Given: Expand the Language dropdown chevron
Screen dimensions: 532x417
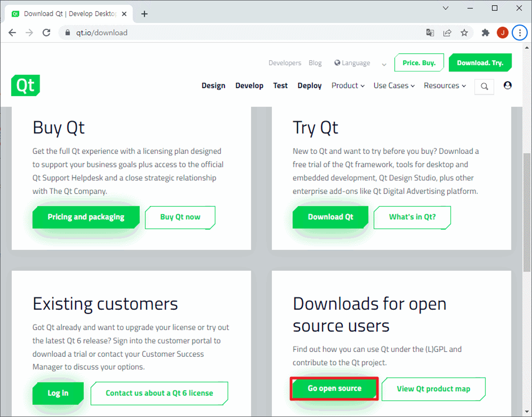Looking at the screenshot, I should pyautogui.click(x=384, y=64).
